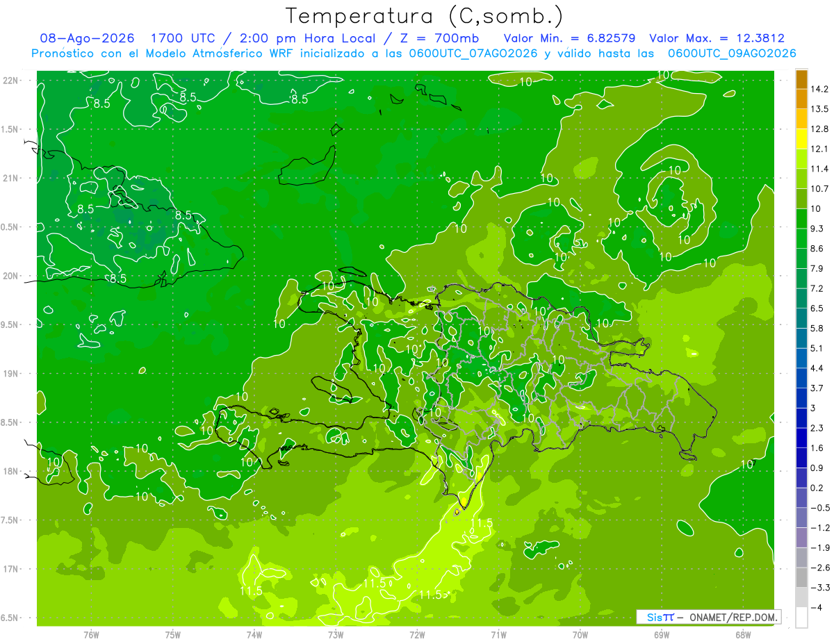Click the '73W' longitude label

[x=336, y=635]
